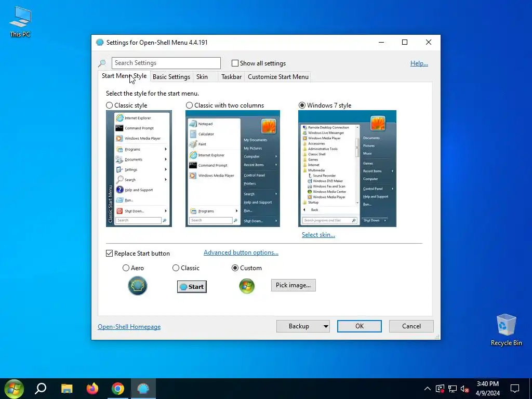Image resolution: width=532 pixels, height=399 pixels.
Task: Launch File Explorer from taskbar
Action: pyautogui.click(x=67, y=389)
